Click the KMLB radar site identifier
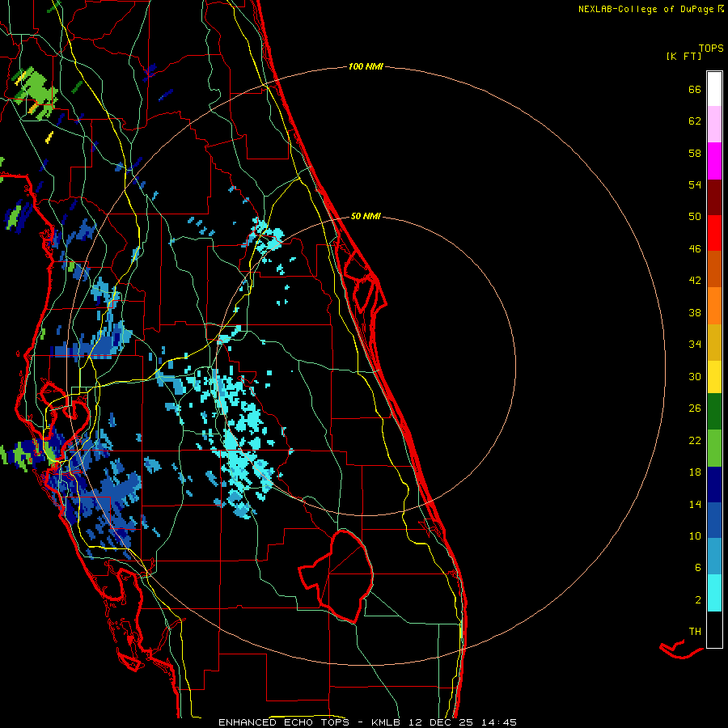This screenshot has height=728, width=728. pyautogui.click(x=387, y=722)
